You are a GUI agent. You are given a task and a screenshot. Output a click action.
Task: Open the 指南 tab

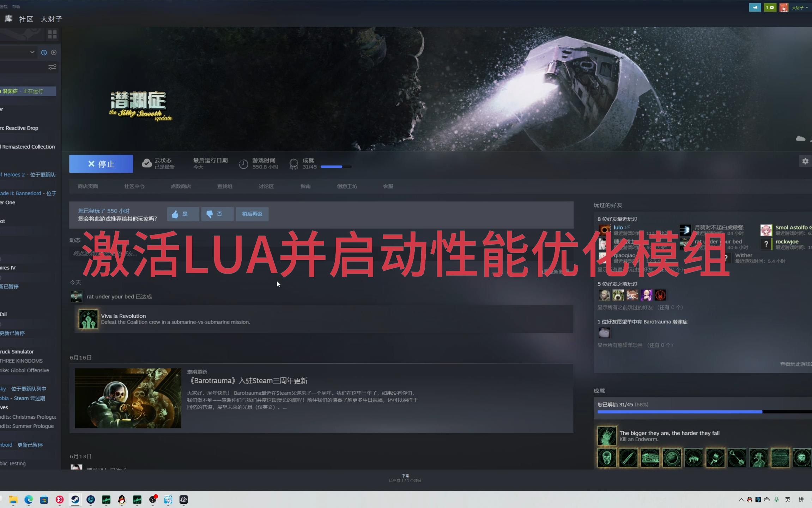pyautogui.click(x=305, y=186)
